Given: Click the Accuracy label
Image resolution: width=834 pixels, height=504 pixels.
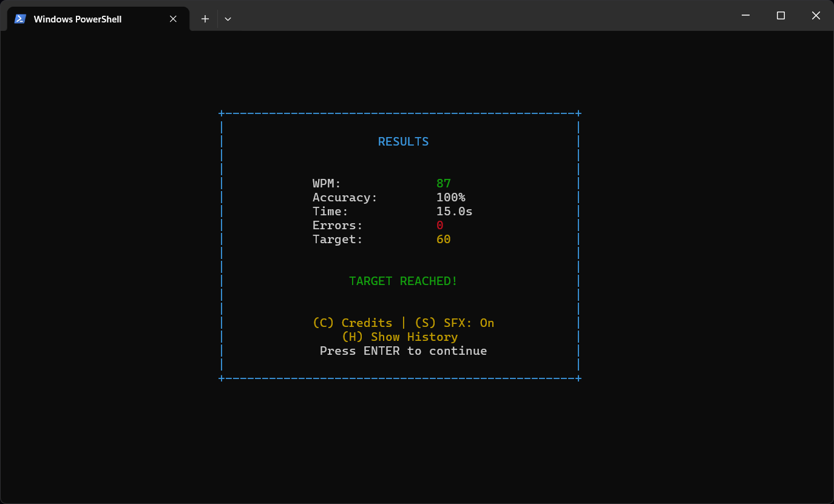Looking at the screenshot, I should click(x=345, y=197).
